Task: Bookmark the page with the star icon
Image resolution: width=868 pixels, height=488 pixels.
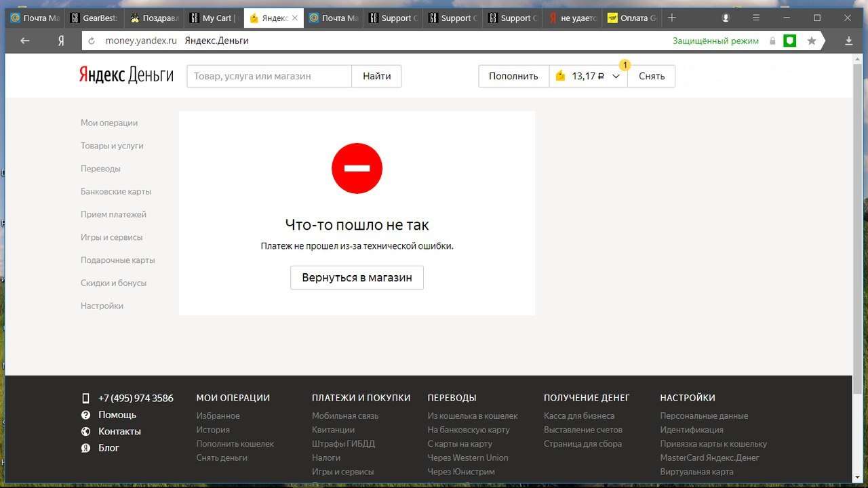Action: [x=812, y=41]
